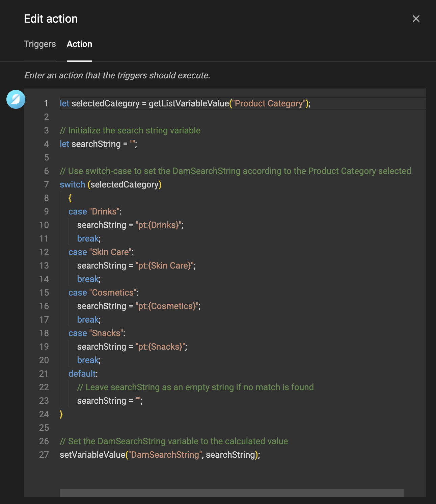The width and height of the screenshot is (436, 504).
Task: Click line 4 'let searchString' declaration
Action: point(98,144)
